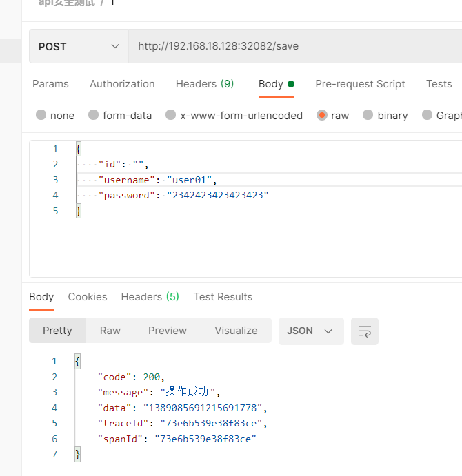
Task: Click the "data" value 1389085691215691778
Action: point(203,408)
